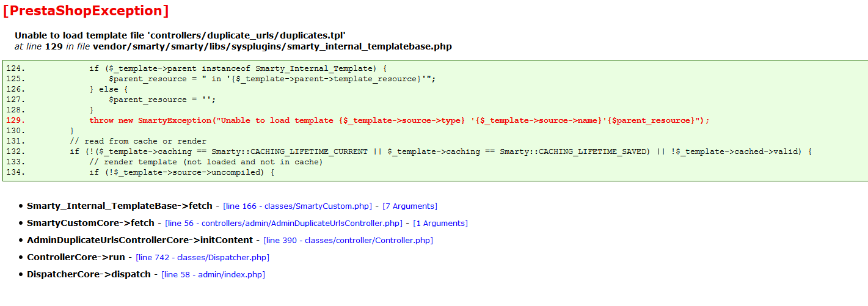Click the '// render template' comment on line 133
This screenshot has width=868, height=306.
206,162
